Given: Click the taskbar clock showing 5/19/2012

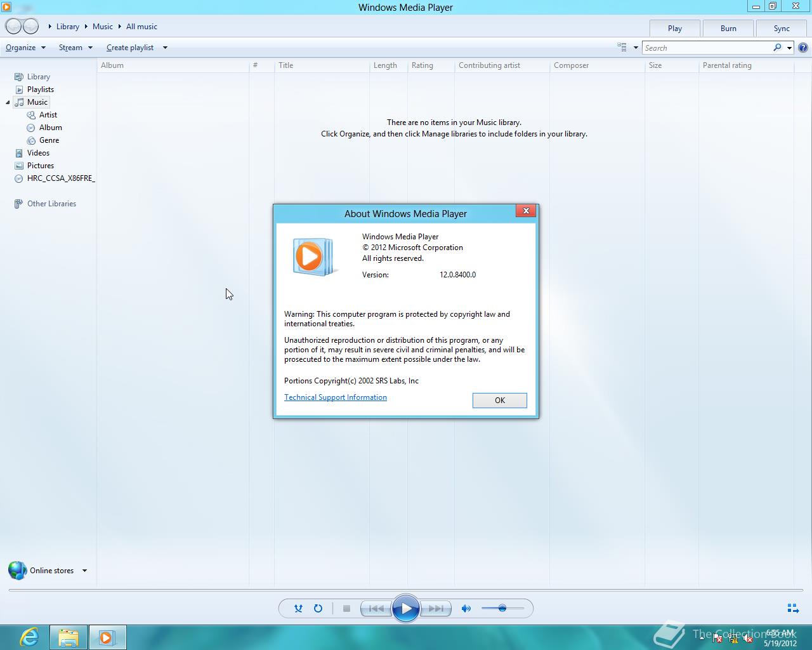Looking at the screenshot, I should [780, 638].
